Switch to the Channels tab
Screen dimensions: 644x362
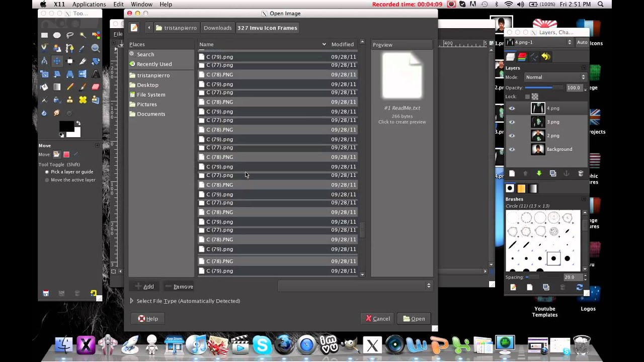(522, 57)
